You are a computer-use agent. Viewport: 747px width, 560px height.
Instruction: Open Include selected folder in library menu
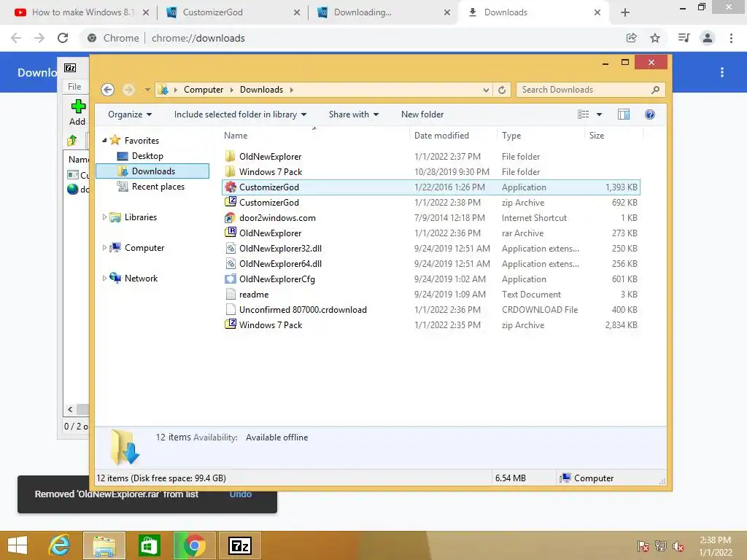(x=240, y=114)
